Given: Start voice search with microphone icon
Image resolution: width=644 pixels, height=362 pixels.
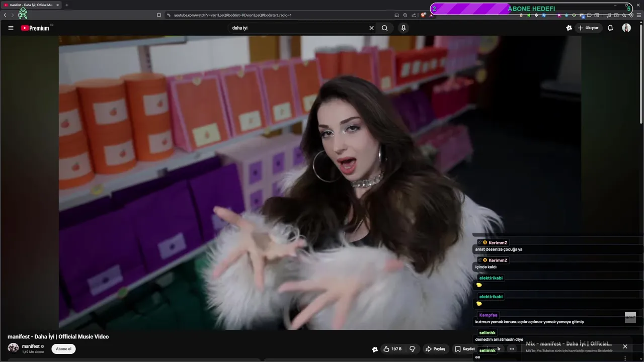Looking at the screenshot, I should coord(403,28).
